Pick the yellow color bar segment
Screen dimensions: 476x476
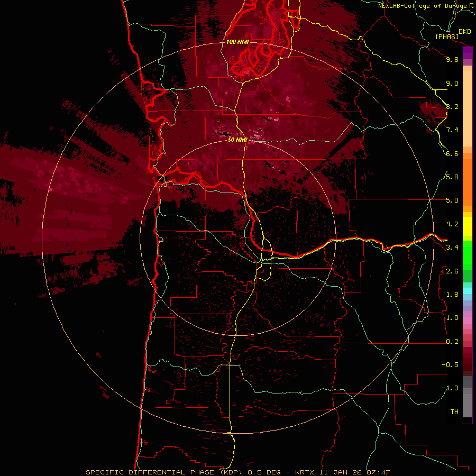pyautogui.click(x=467, y=226)
